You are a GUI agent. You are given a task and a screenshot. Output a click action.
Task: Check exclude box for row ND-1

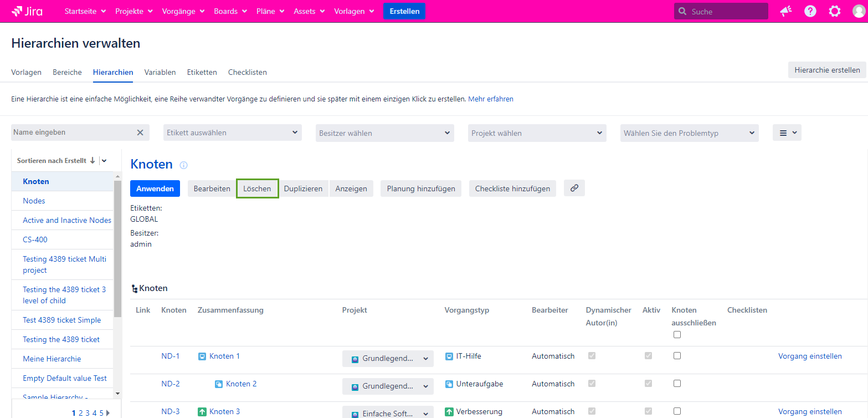pyautogui.click(x=677, y=356)
